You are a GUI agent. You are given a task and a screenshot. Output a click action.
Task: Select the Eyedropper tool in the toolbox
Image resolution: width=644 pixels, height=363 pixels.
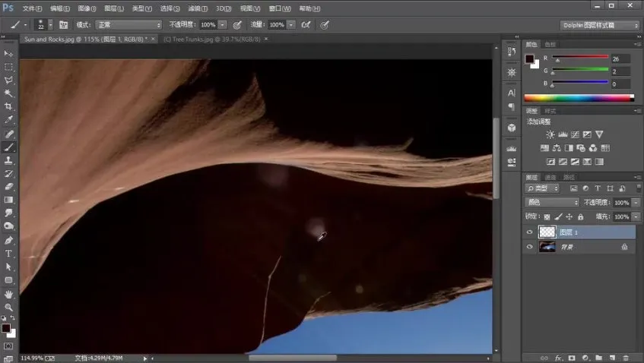click(8, 120)
